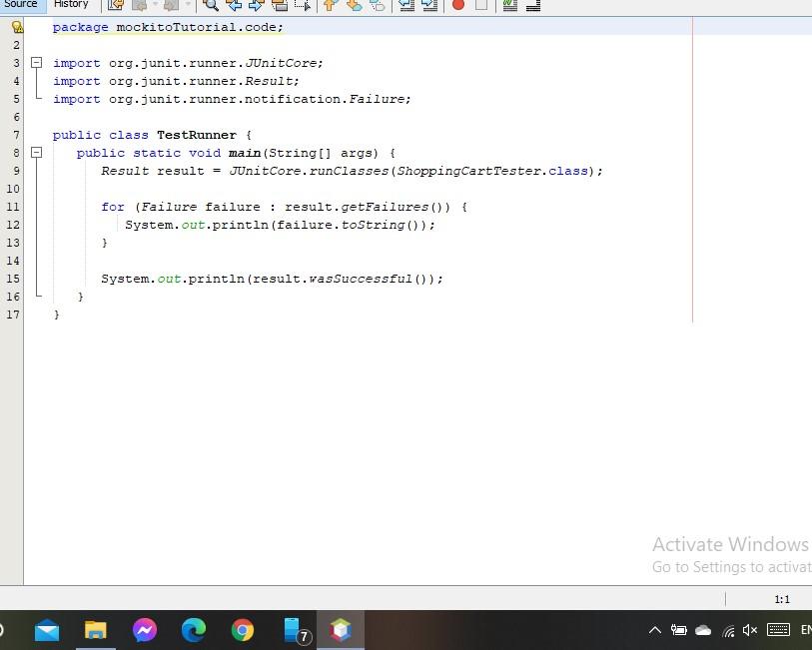Collapse the import statements code fold

point(37,63)
